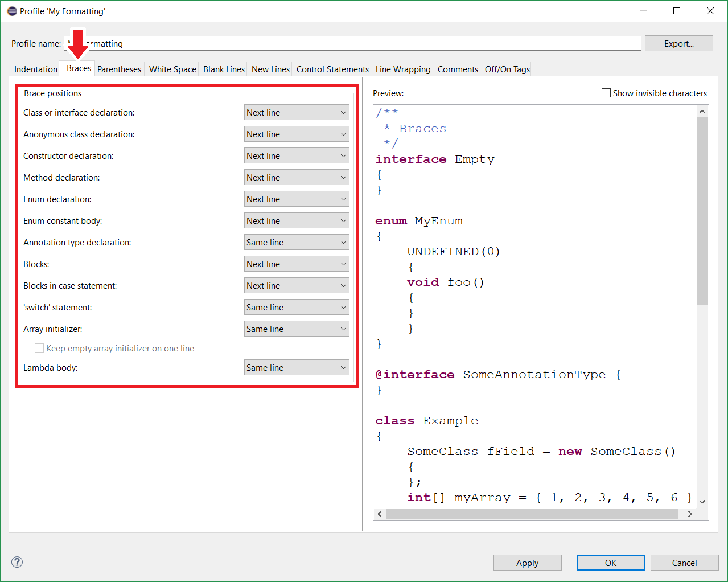Switch to the Line Wrapping tab
The width and height of the screenshot is (728, 582).
[402, 69]
